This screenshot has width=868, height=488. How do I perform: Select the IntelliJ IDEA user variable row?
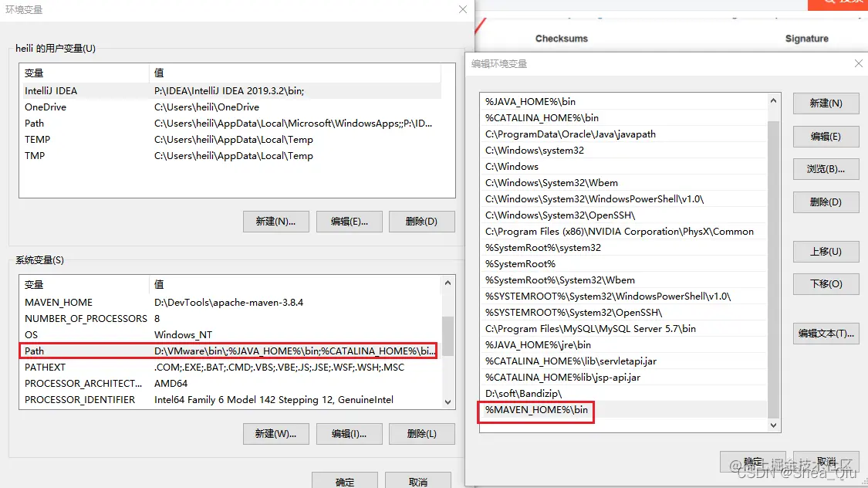point(230,91)
